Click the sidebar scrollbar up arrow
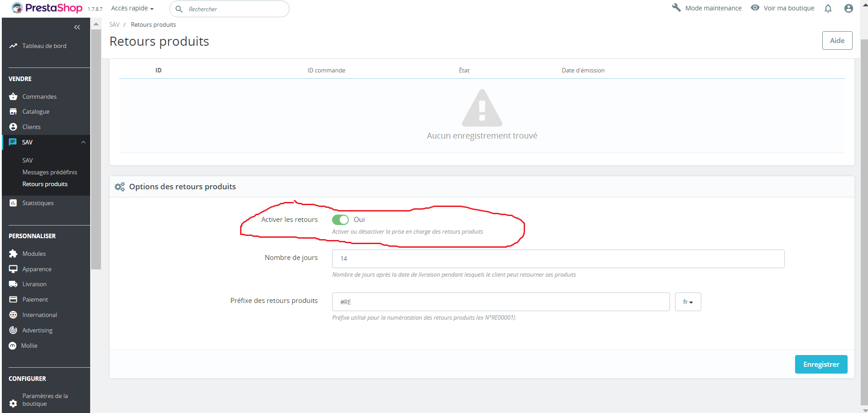 (96, 24)
